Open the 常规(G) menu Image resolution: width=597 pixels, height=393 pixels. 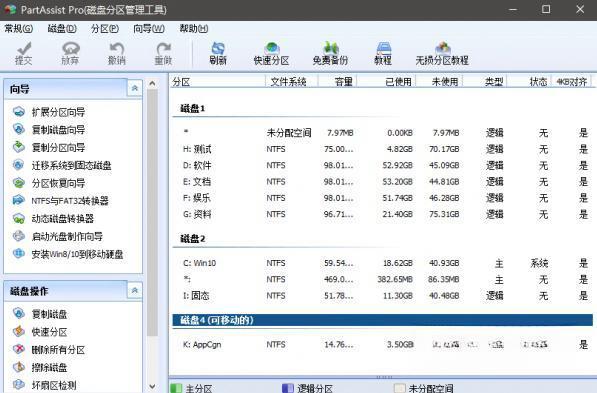[18, 29]
